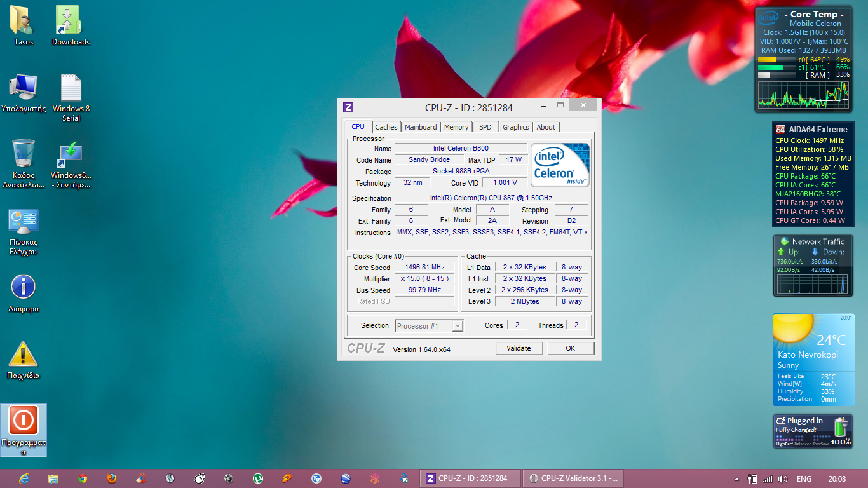
Task: Click the Intel Celeron inside logo
Action: [561, 165]
